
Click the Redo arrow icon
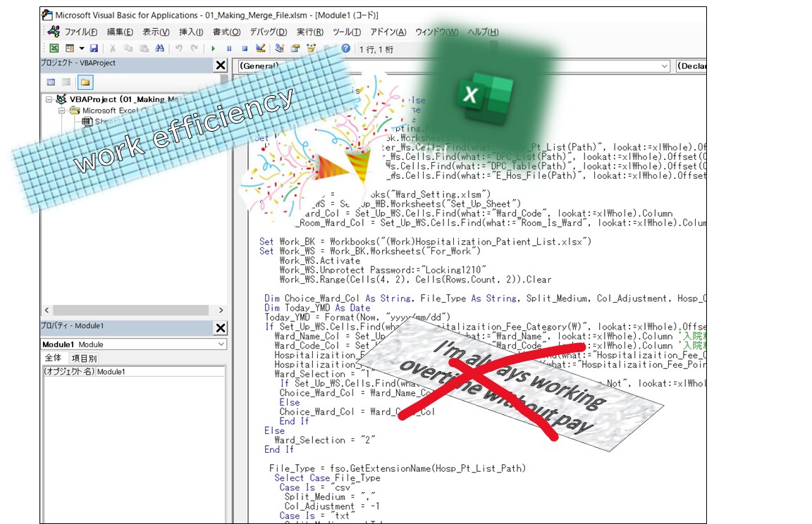[195, 48]
